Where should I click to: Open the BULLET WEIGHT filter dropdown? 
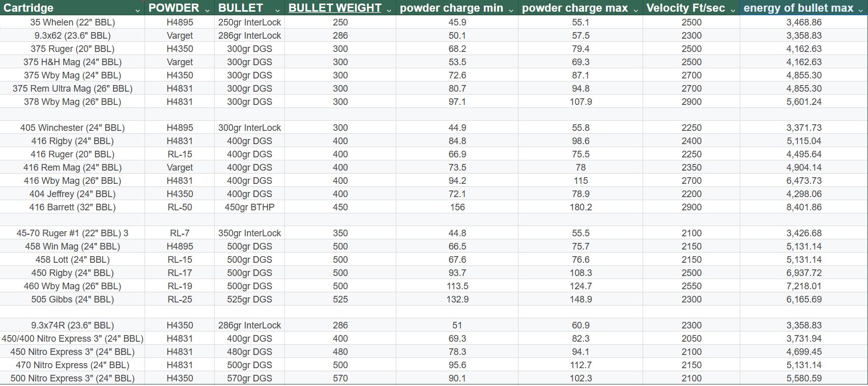(x=389, y=10)
